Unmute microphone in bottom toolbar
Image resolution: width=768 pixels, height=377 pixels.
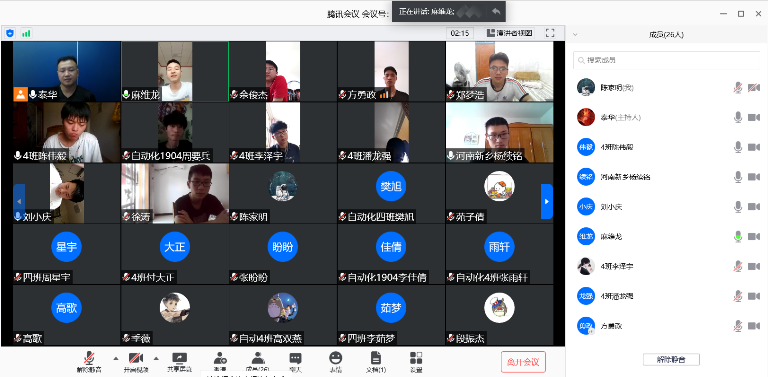(x=89, y=361)
